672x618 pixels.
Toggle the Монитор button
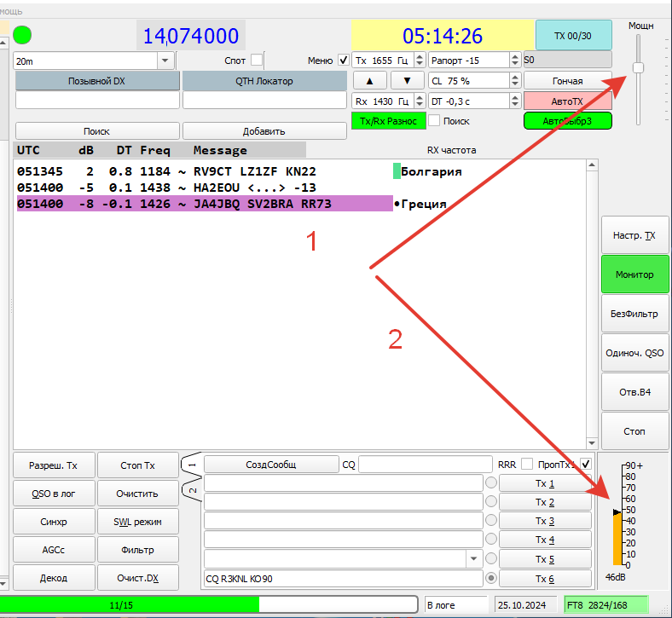[634, 274]
